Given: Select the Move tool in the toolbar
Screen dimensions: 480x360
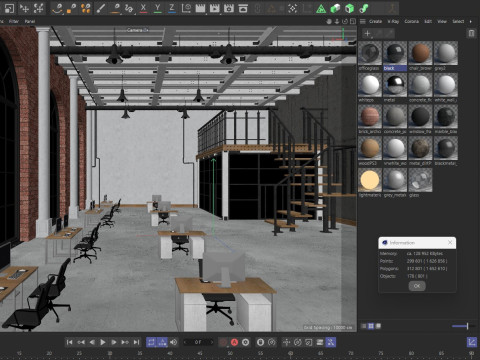Looking at the screenshot, I should coord(24,8).
